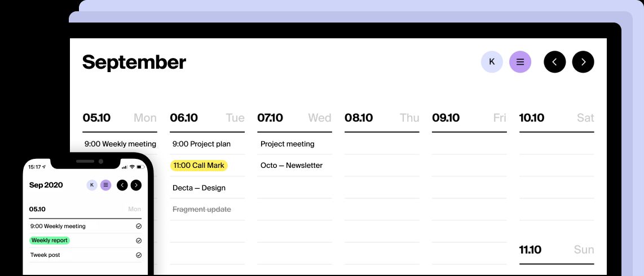The width and height of the screenshot is (644, 276).
Task: Toggle the Weekly report task checkmark
Action: 139,241
